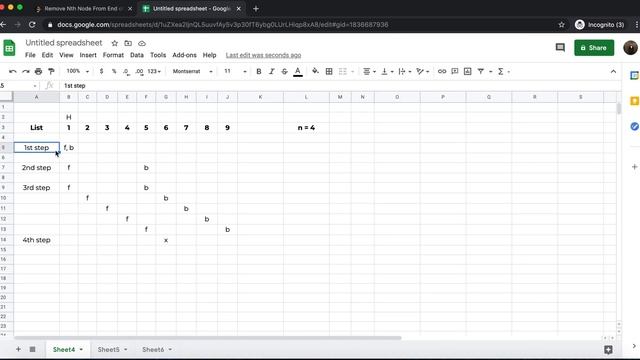This screenshot has height=360, width=640.
Task: Open the functions sigma icon
Action: click(501, 71)
